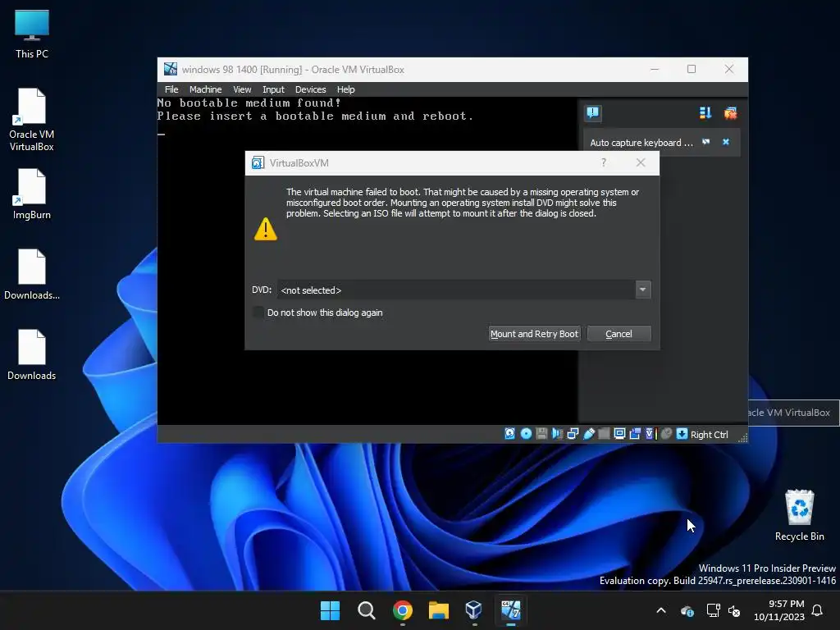Click the muted volume tray icon
This screenshot has width=840, height=630.
tap(734, 610)
